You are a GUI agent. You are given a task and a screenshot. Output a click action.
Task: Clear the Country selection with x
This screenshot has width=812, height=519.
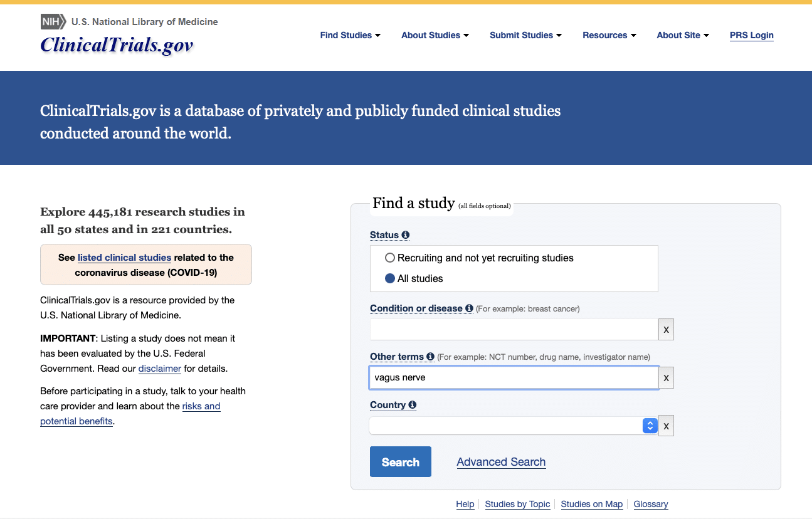pos(666,426)
